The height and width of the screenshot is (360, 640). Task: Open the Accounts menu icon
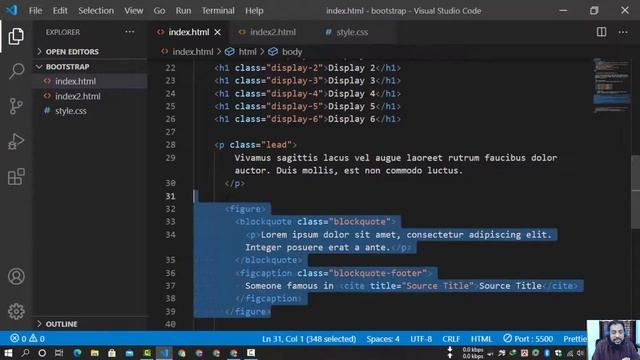(x=16, y=276)
